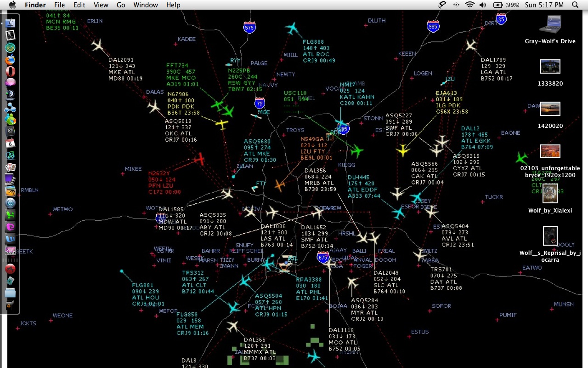
Task: Launch Opera browser from the Dock
Action: (10, 71)
